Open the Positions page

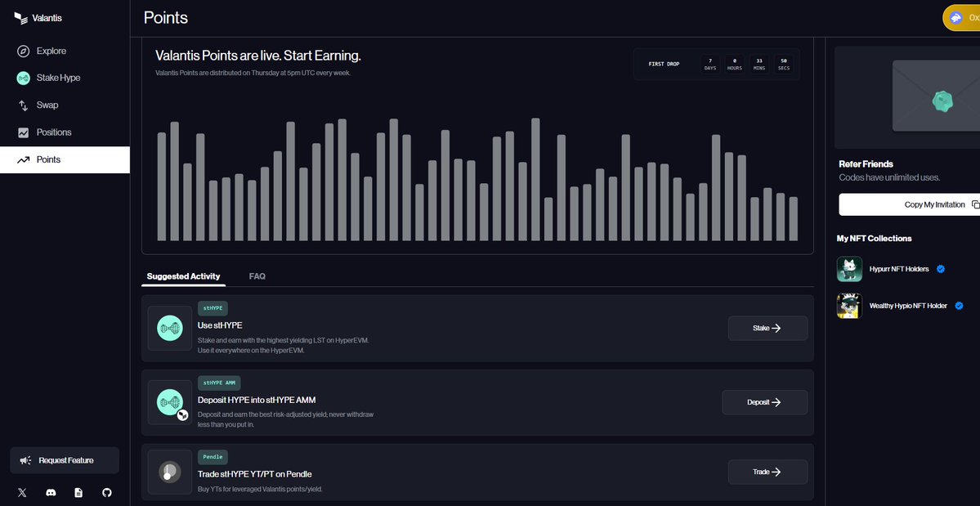(65, 132)
